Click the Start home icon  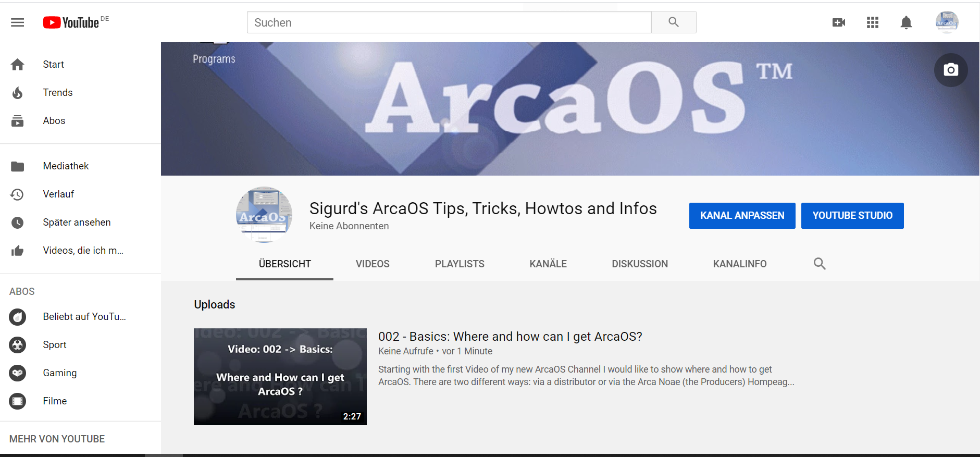coord(18,65)
